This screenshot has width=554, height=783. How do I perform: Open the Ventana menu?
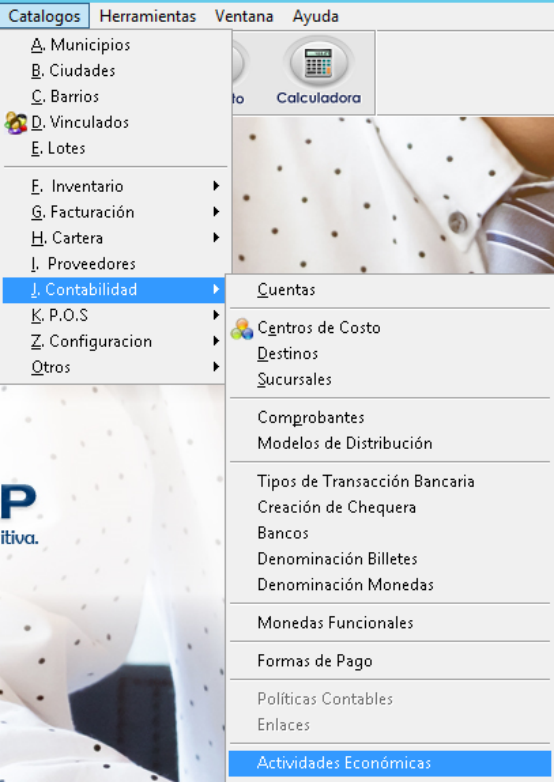[x=244, y=16]
